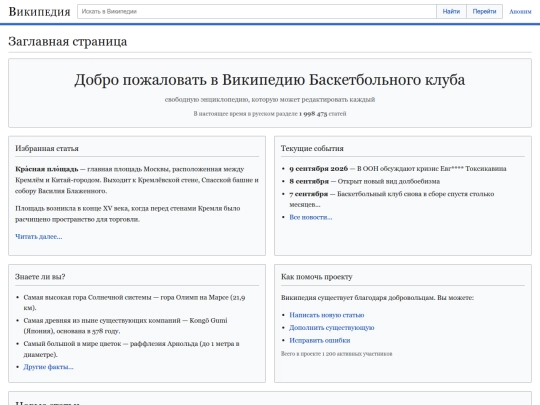Click the 'Заглавная страница' page heading
The image size is (540, 405).
tap(68, 41)
